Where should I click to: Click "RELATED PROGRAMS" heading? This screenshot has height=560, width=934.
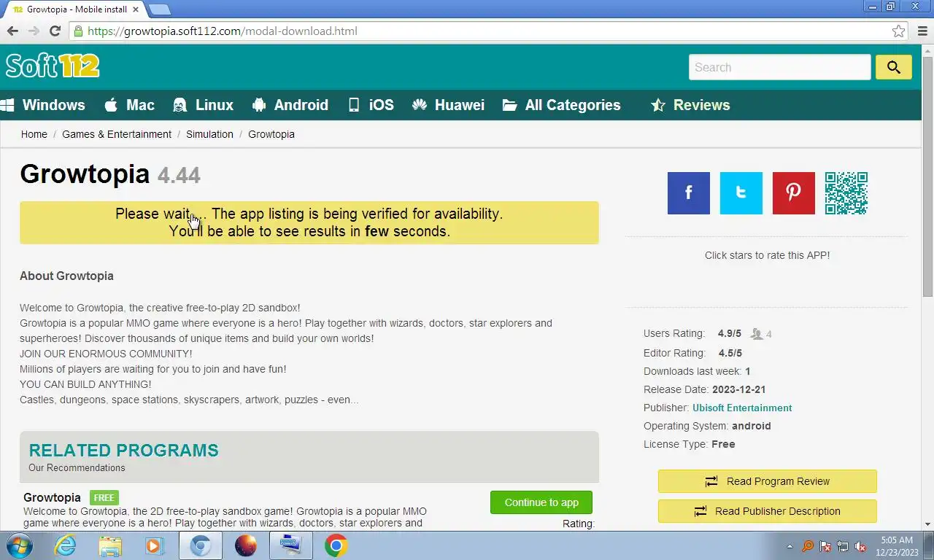tap(123, 450)
